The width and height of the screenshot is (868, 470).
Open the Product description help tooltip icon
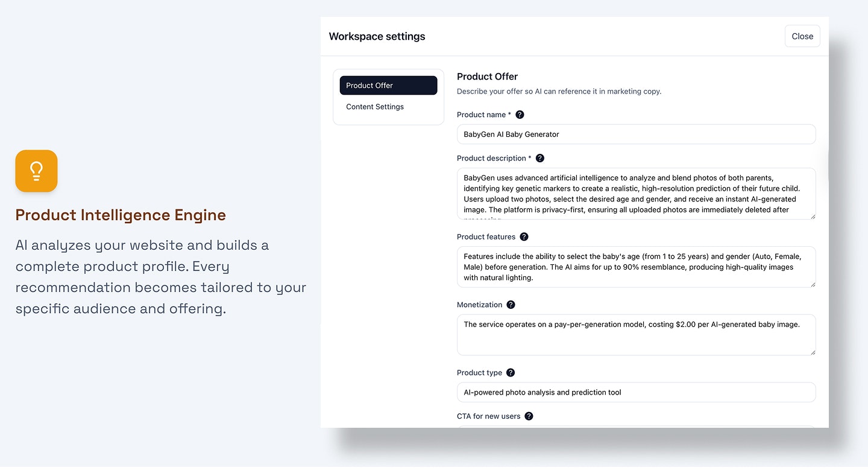pos(540,157)
